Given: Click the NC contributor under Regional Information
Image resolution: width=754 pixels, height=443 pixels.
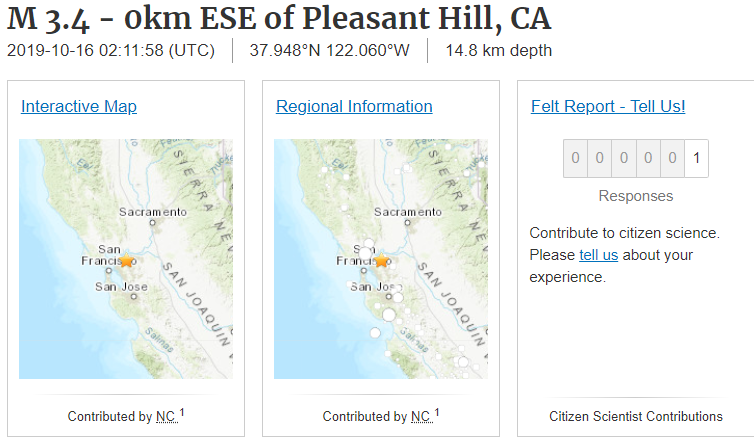Looking at the screenshot, I should [421, 417].
